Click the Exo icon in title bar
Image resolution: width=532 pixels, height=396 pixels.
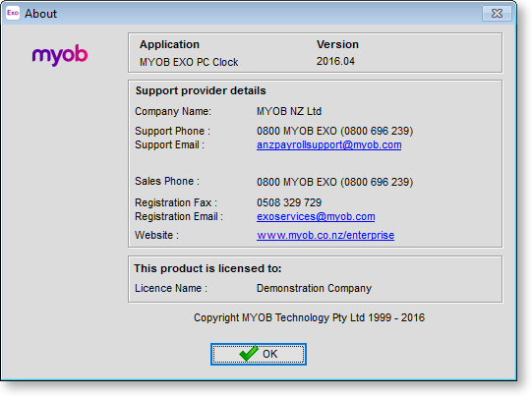[13, 13]
